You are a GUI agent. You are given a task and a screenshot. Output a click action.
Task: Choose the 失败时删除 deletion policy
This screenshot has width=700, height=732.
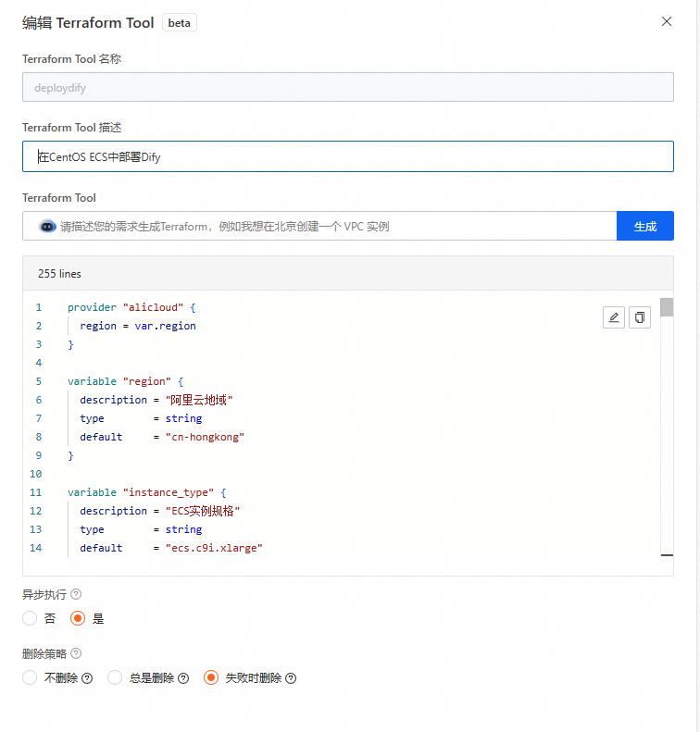(211, 677)
